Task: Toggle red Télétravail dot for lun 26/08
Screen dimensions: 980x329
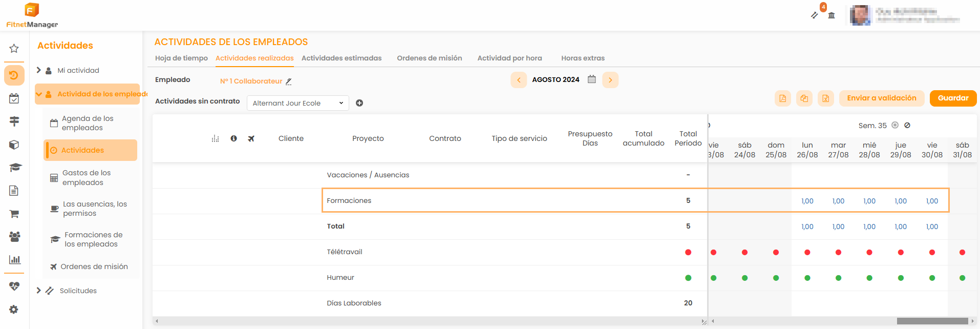Action: coord(807,252)
